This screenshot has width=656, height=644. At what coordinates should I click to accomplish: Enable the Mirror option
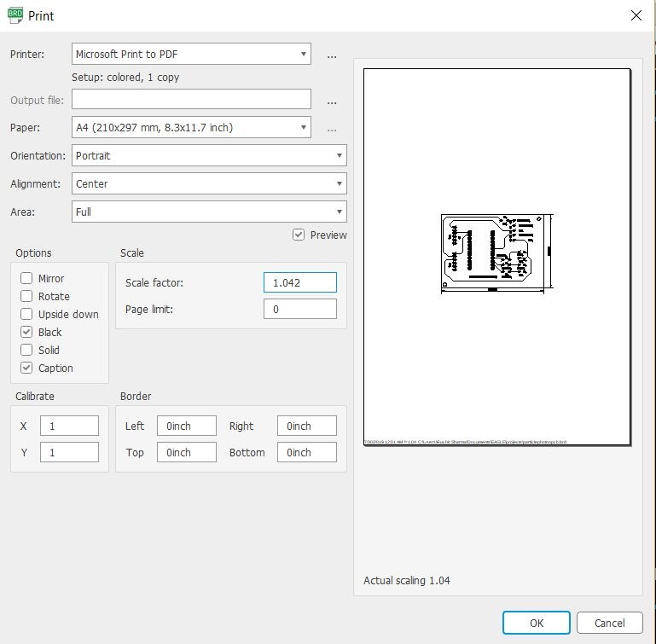tap(27, 278)
